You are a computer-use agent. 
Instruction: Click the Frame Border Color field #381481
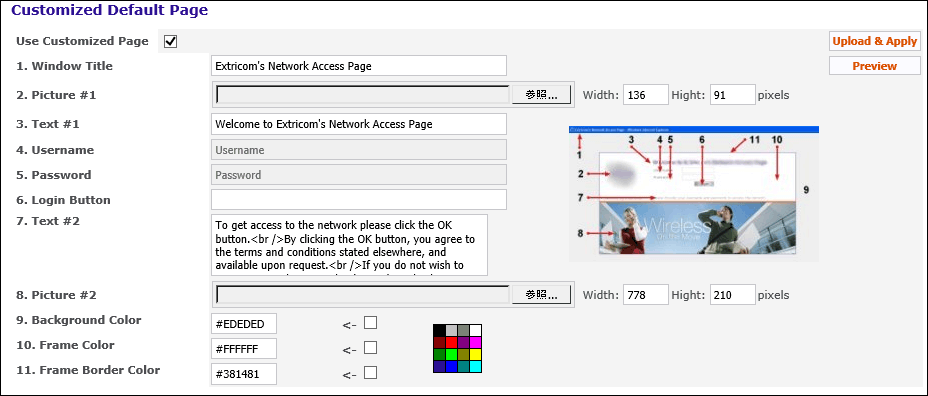[x=244, y=374]
